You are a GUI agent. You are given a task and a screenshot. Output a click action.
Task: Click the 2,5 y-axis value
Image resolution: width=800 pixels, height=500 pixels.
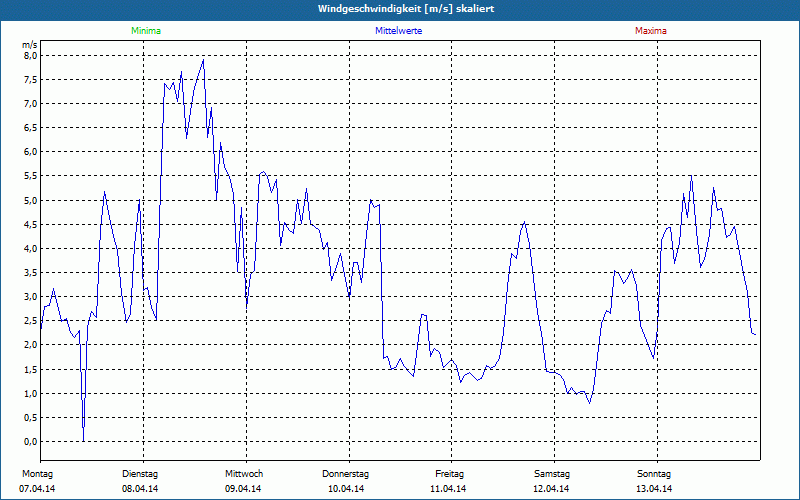pos(31,321)
